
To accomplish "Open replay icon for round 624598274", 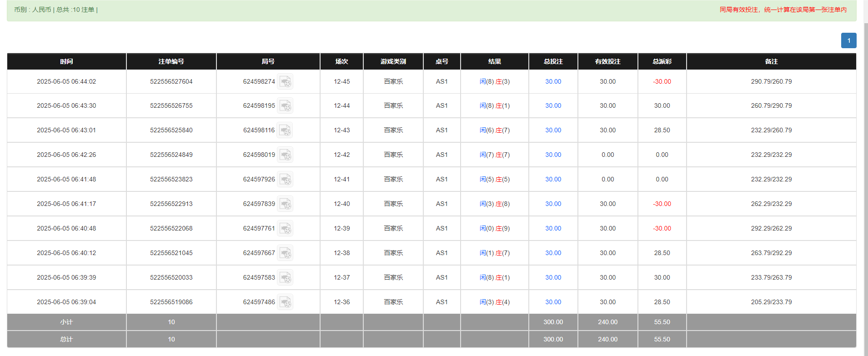I will coord(285,82).
